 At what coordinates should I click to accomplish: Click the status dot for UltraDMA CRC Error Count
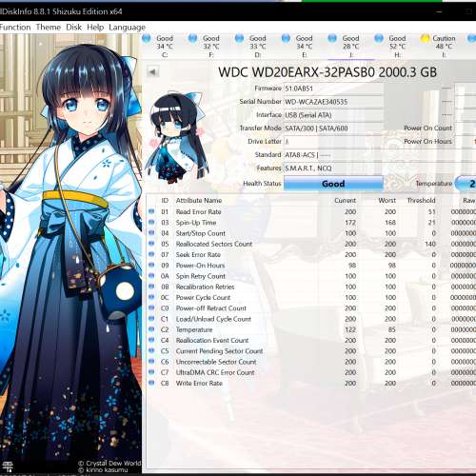click(x=151, y=372)
